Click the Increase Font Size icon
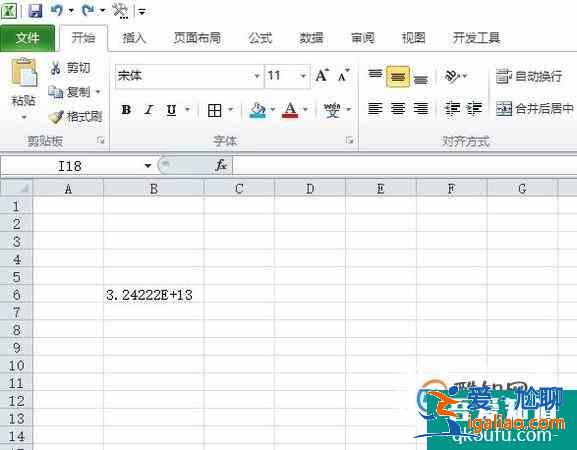577x450 pixels. 322,76
